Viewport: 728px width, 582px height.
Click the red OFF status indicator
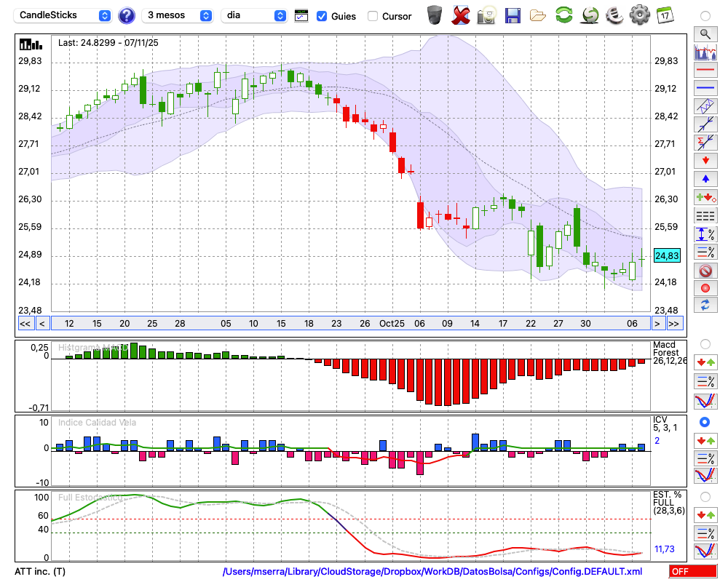pyautogui.click(x=692, y=572)
